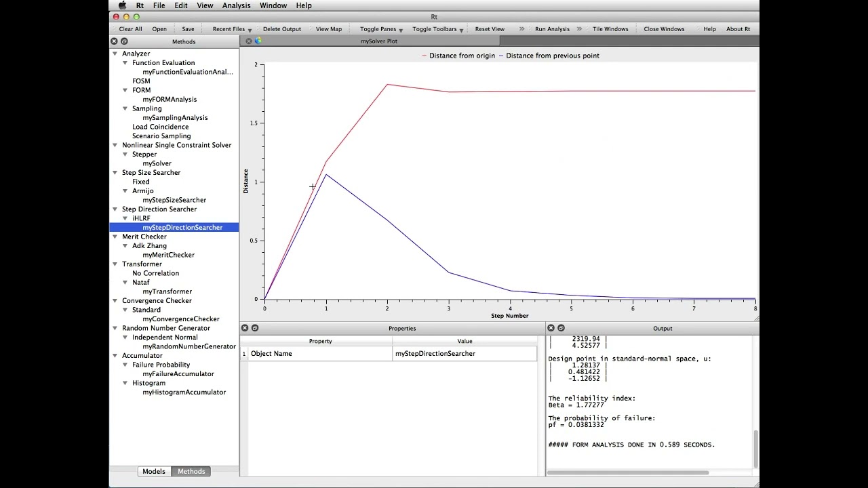Collapse Nonlinear Single Constraint Solver node
This screenshot has height=488, width=868.
[x=115, y=145]
